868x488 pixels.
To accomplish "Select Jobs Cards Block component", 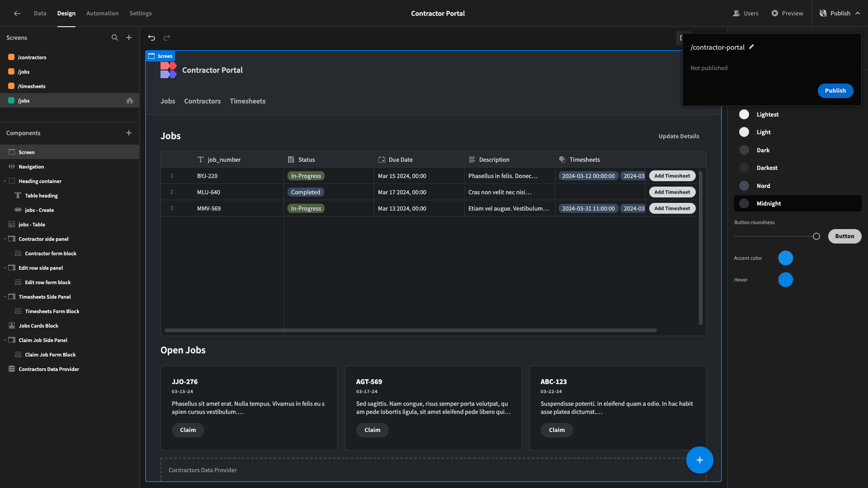I will (x=70, y=326).
